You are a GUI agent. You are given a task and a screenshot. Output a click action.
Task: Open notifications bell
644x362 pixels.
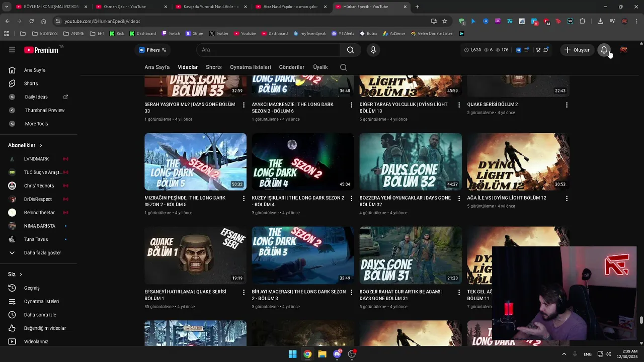(604, 50)
